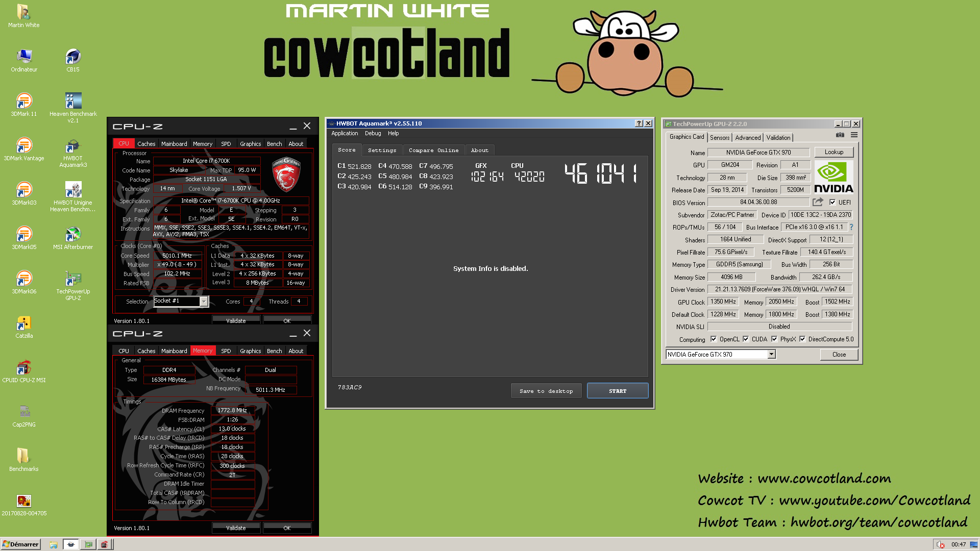Viewport: 980px width, 551px height.
Task: Open the Aquamark Application menu
Action: coord(345,134)
